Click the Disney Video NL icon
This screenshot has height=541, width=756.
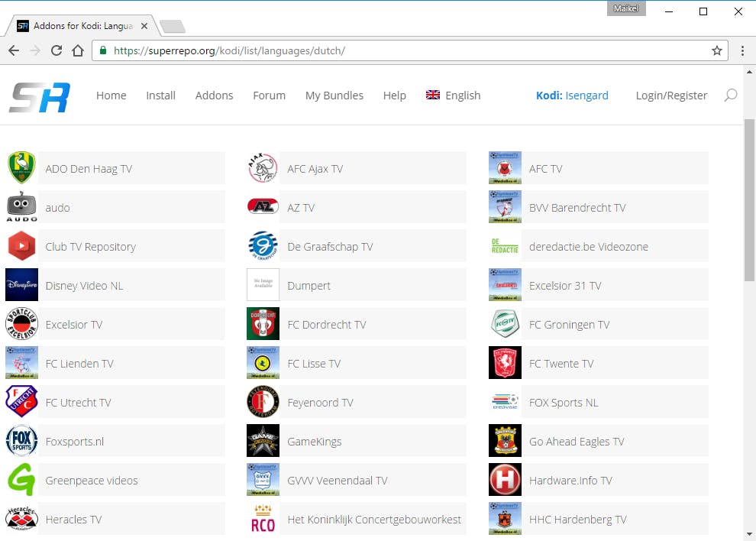tap(21, 285)
